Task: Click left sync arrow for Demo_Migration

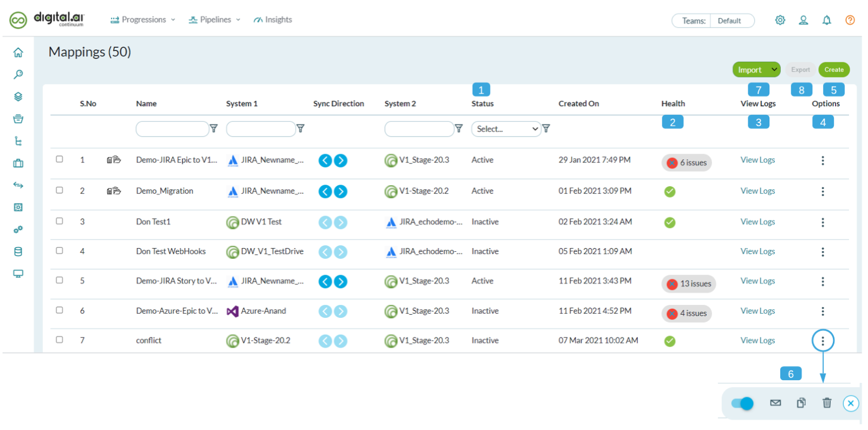Action: [x=325, y=191]
